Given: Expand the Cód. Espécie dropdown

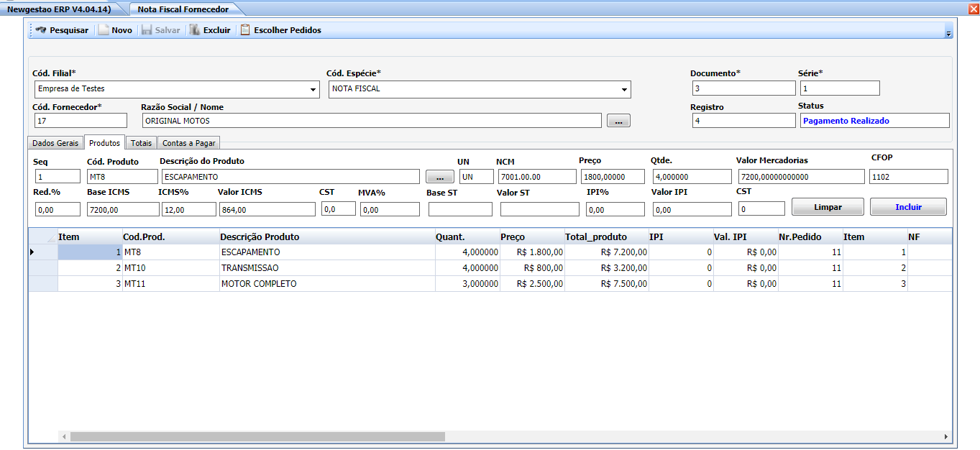Looking at the screenshot, I should click(625, 90).
